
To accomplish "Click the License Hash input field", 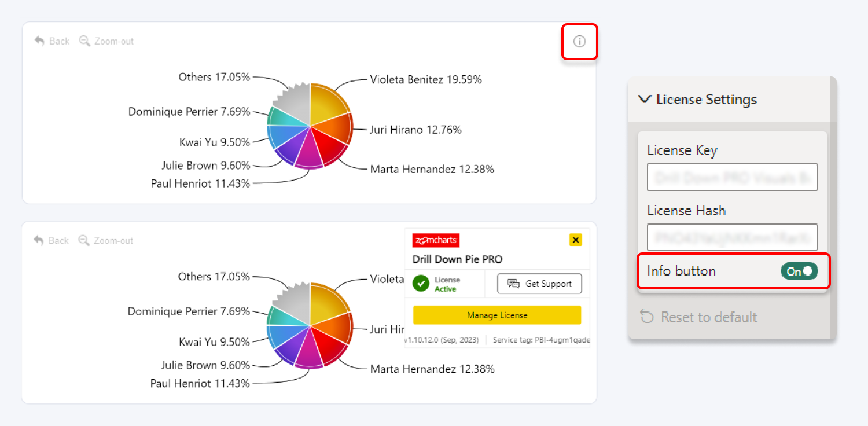I will pyautogui.click(x=732, y=237).
